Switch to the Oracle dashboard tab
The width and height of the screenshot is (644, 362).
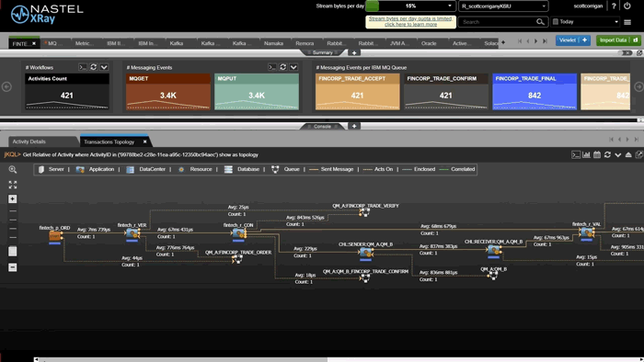(429, 43)
